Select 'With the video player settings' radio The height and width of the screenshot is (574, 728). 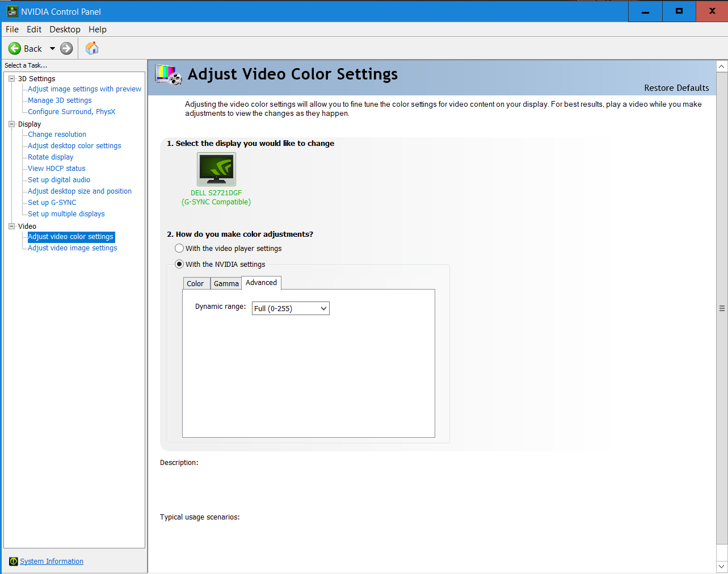point(179,248)
